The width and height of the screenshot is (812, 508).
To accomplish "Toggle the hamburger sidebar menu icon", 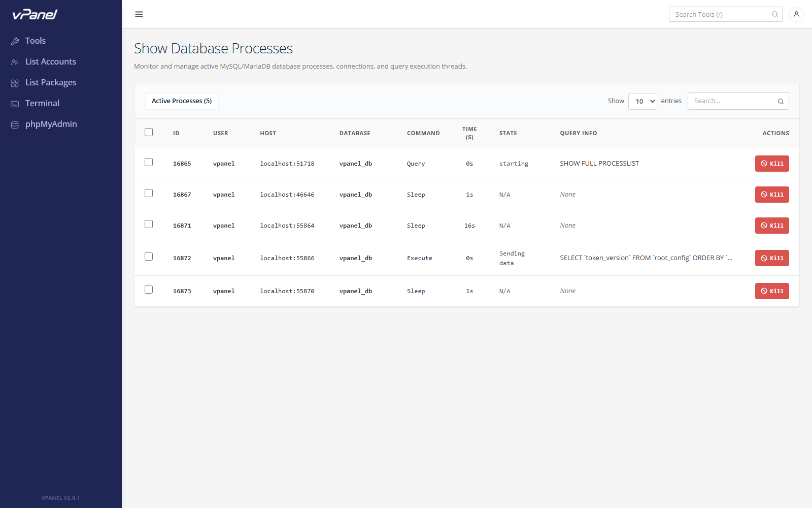I will pos(139,14).
